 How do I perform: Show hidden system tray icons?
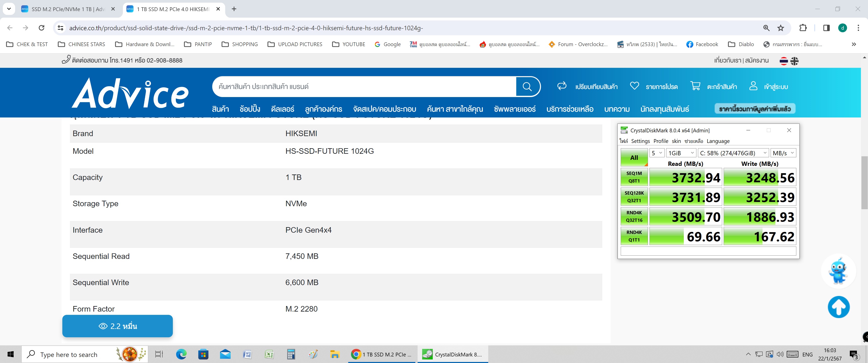pyautogui.click(x=748, y=354)
